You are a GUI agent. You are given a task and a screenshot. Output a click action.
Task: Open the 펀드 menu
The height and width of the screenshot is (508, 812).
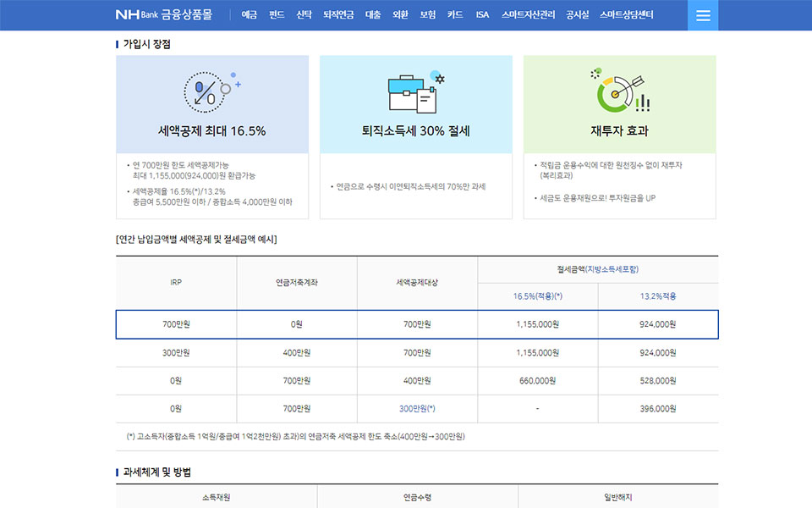click(x=277, y=14)
